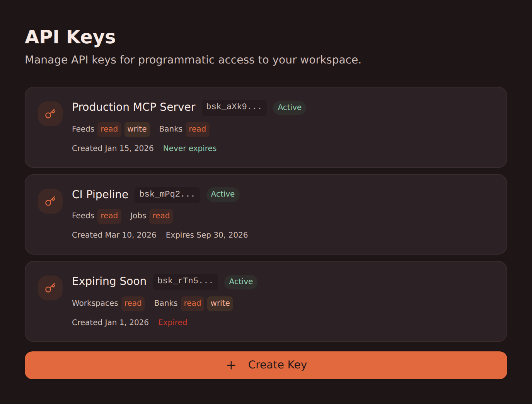Click Feeds write scope on Production MCP Server
This screenshot has width=532, height=404.
(137, 129)
